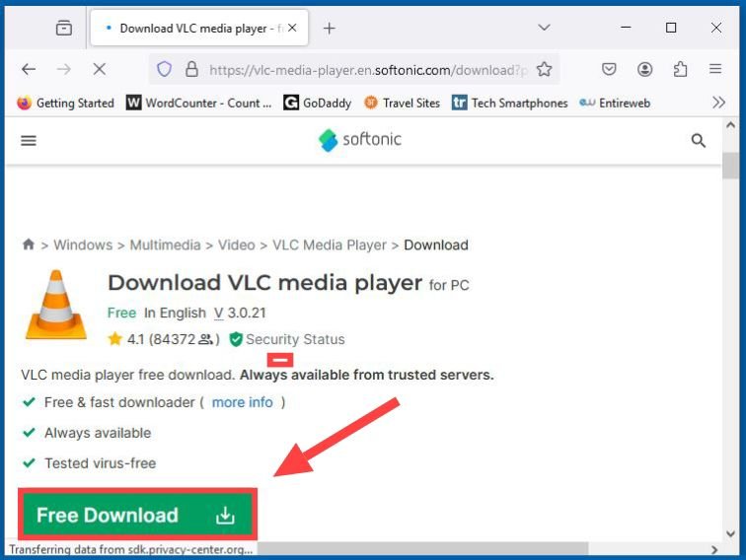
Task: Open Firefox View tab list icon
Action: [64, 28]
